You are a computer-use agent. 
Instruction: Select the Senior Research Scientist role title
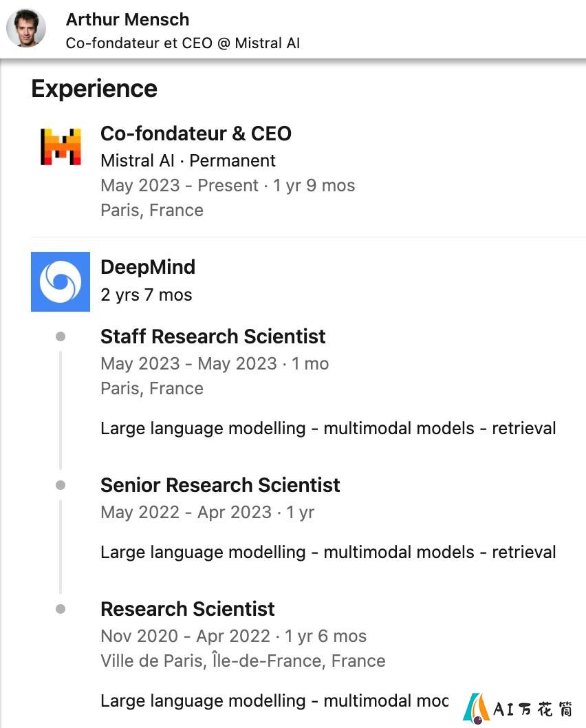point(220,485)
